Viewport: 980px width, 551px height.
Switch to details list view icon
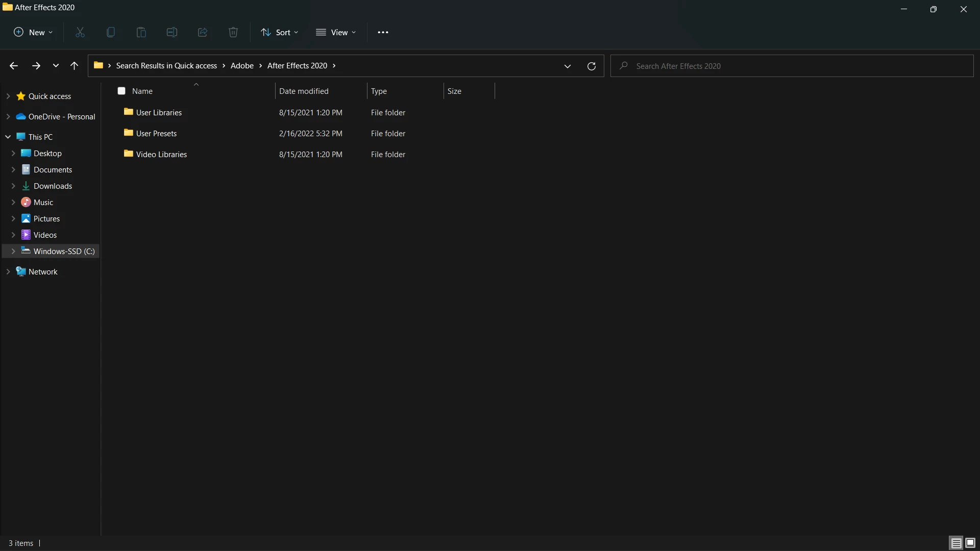[x=956, y=543]
